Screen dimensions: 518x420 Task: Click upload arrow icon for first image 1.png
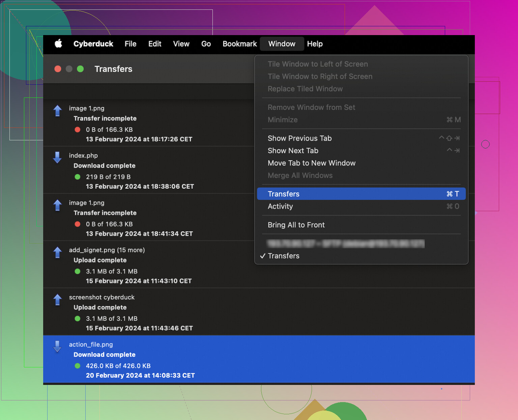[58, 110]
